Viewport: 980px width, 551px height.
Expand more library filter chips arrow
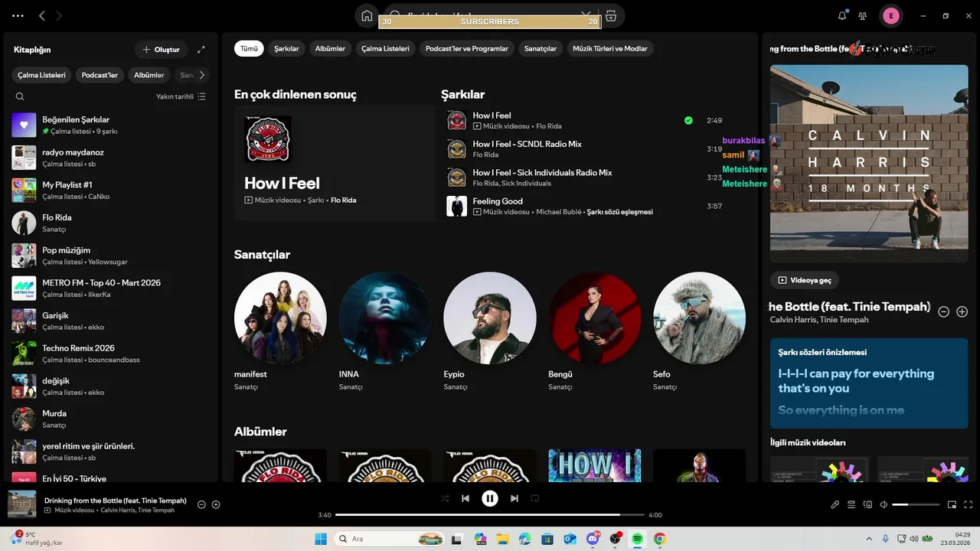202,75
